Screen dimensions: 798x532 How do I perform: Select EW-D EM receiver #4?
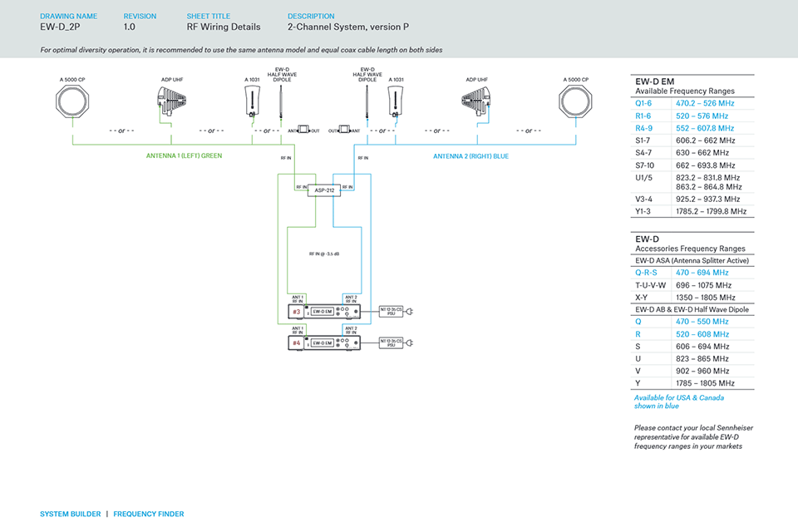click(324, 342)
